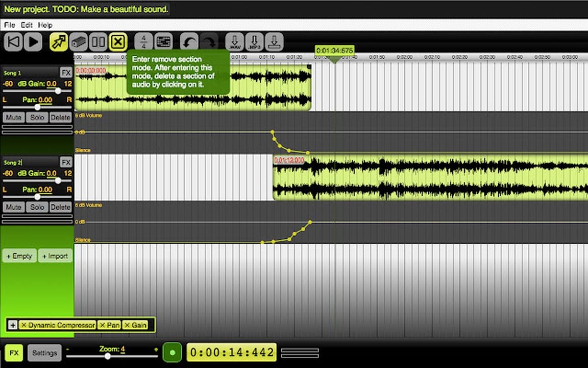Solo the Song 2 track
The image size is (588, 368).
(x=37, y=207)
